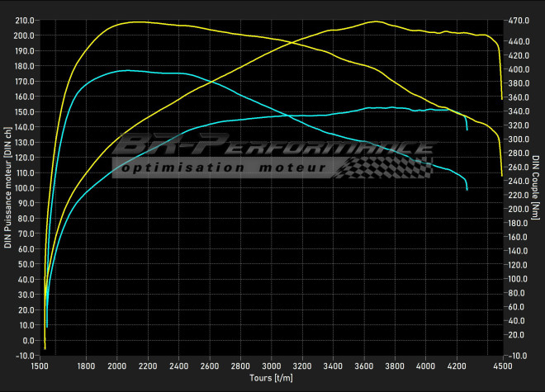Screen dimensions: 545x392
Task: Click the 3600 rpm x-axis label
Action: pos(363,366)
